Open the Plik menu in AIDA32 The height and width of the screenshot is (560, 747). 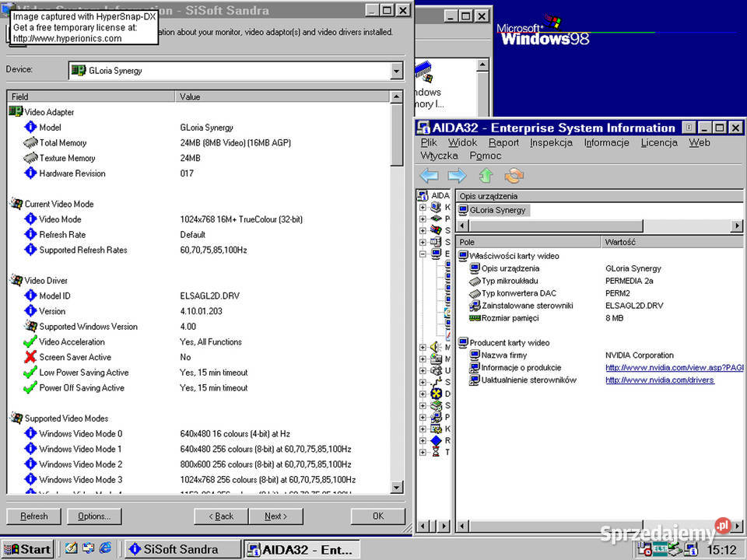tap(429, 142)
